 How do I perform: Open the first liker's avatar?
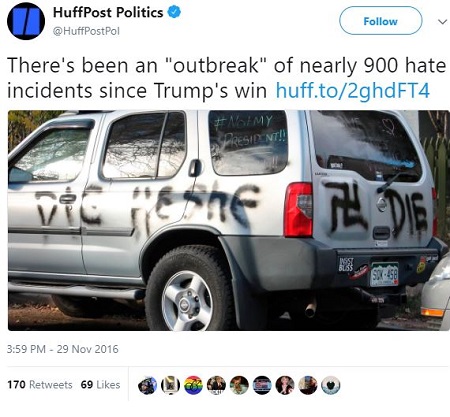coord(148,385)
